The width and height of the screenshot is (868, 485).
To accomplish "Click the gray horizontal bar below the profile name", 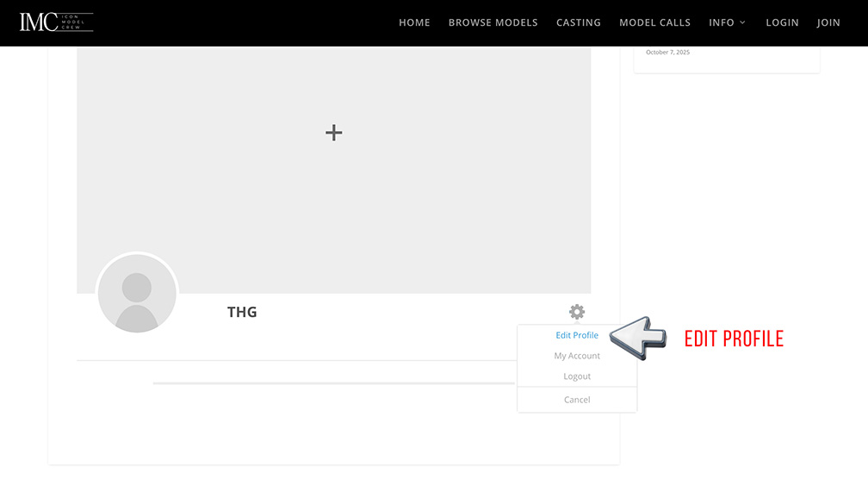I will pyautogui.click(x=333, y=383).
